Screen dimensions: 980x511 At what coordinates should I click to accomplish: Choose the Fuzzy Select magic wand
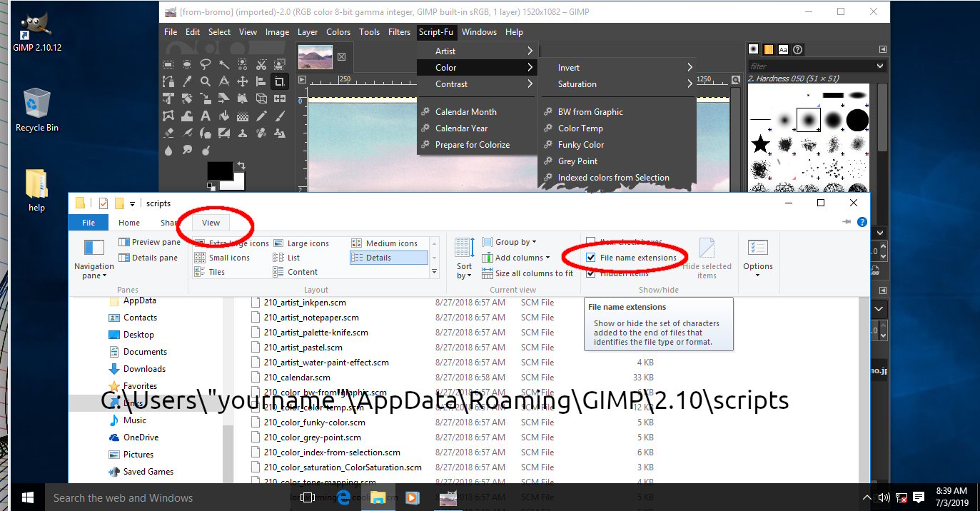pyautogui.click(x=224, y=64)
